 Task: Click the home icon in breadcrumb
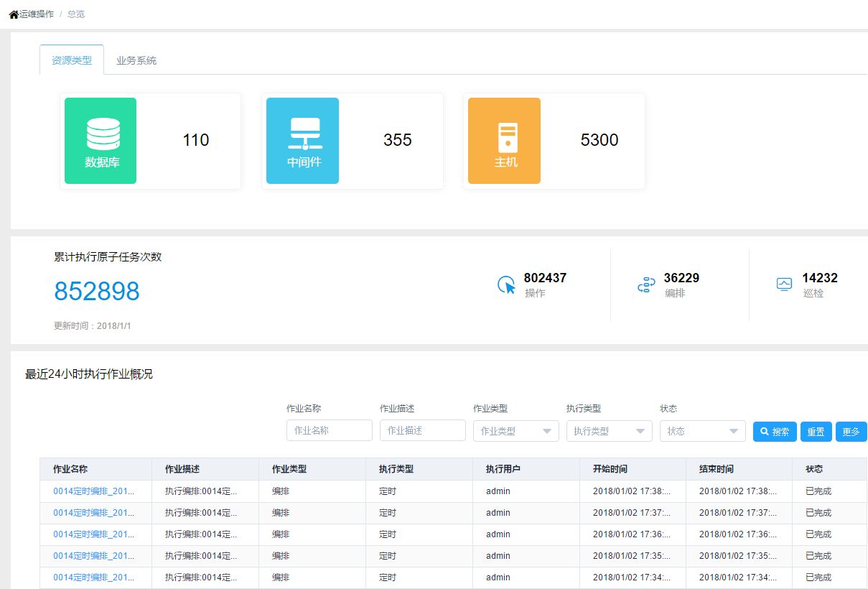(x=14, y=14)
